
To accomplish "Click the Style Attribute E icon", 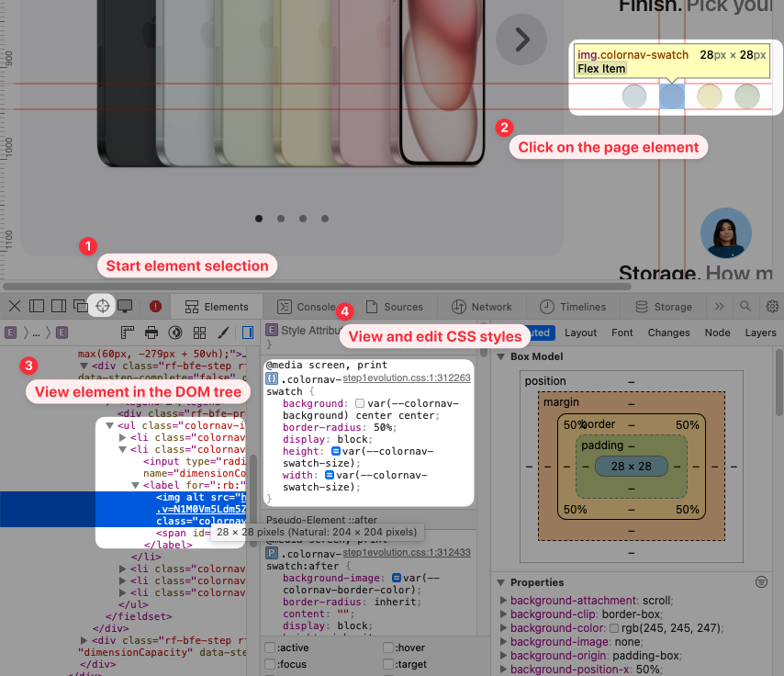I will coord(271,330).
